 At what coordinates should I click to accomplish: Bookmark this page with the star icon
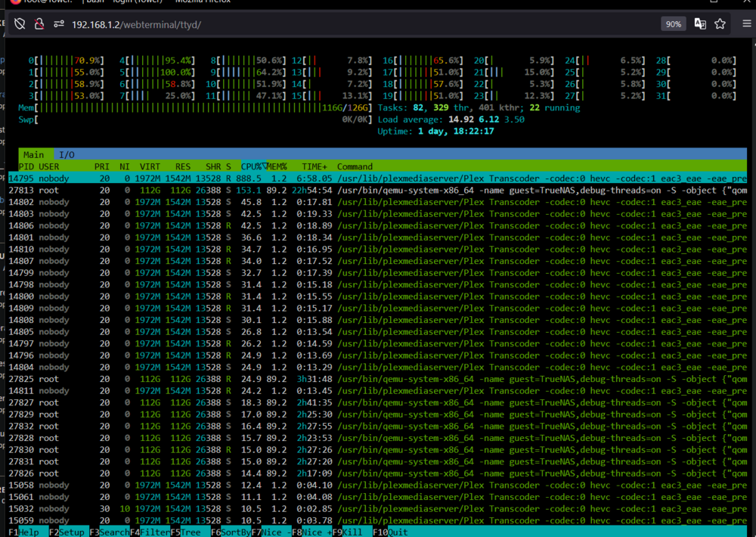click(x=720, y=23)
